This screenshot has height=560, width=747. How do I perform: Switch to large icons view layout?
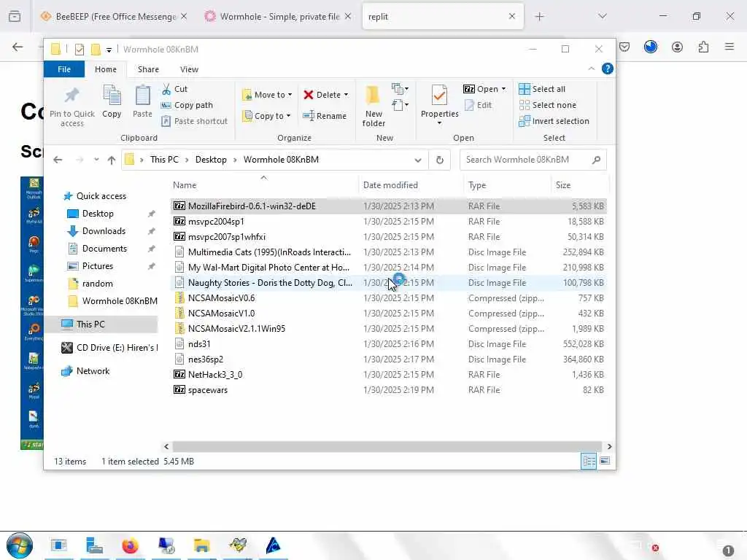pos(605,461)
